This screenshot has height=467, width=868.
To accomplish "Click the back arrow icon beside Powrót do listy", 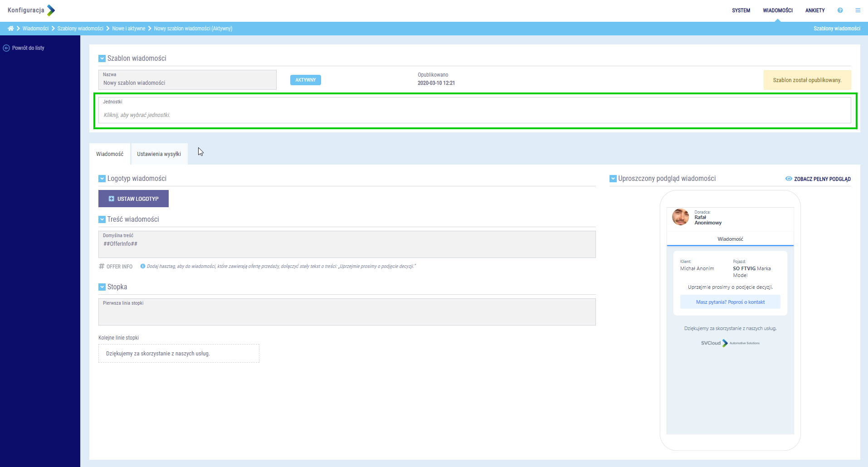I will point(6,48).
